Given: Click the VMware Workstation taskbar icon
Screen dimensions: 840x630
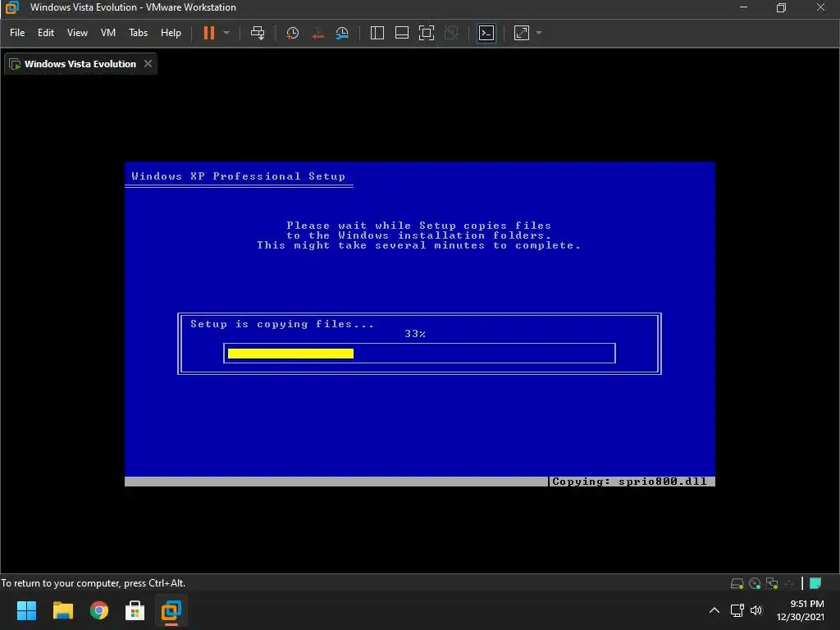Looking at the screenshot, I should [x=171, y=610].
